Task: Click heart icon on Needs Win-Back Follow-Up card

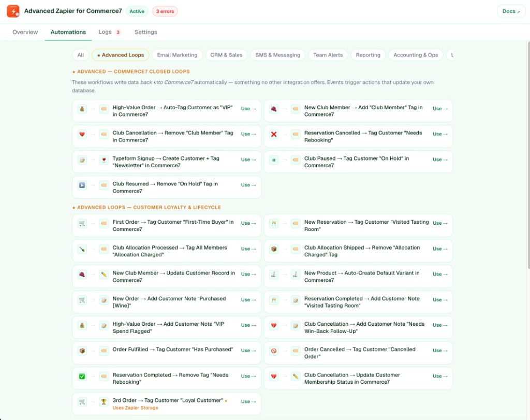Action: pyautogui.click(x=274, y=326)
